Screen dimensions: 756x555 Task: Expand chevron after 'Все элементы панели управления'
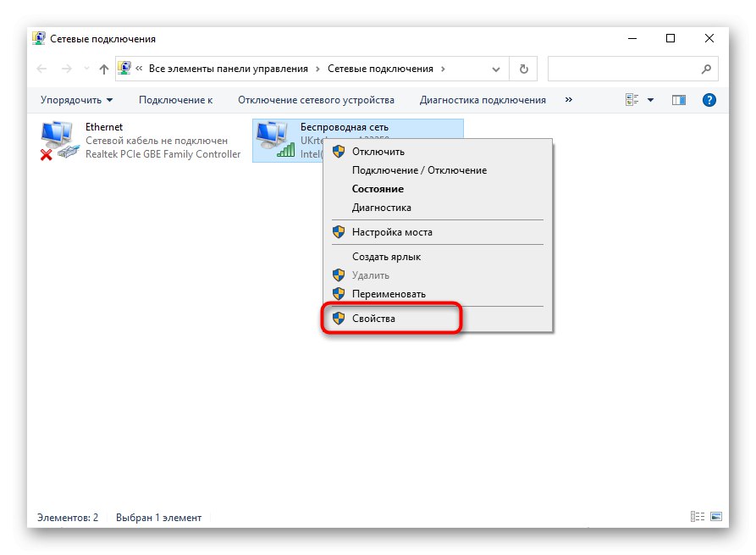pyautogui.click(x=317, y=69)
